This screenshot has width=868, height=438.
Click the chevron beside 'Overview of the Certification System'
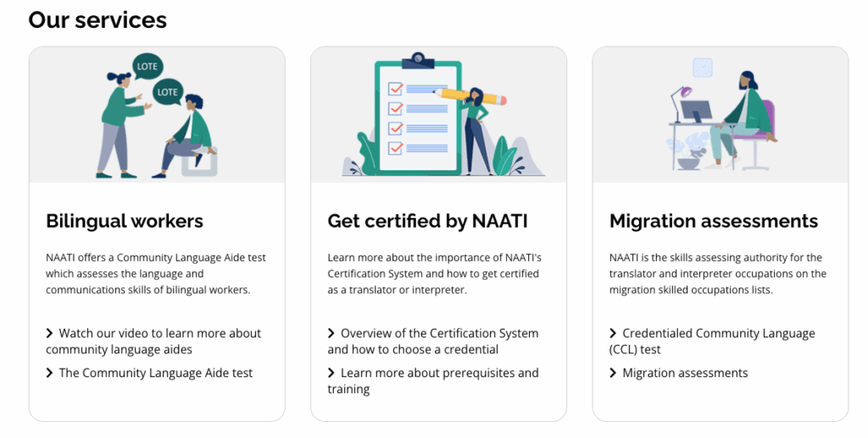click(331, 333)
